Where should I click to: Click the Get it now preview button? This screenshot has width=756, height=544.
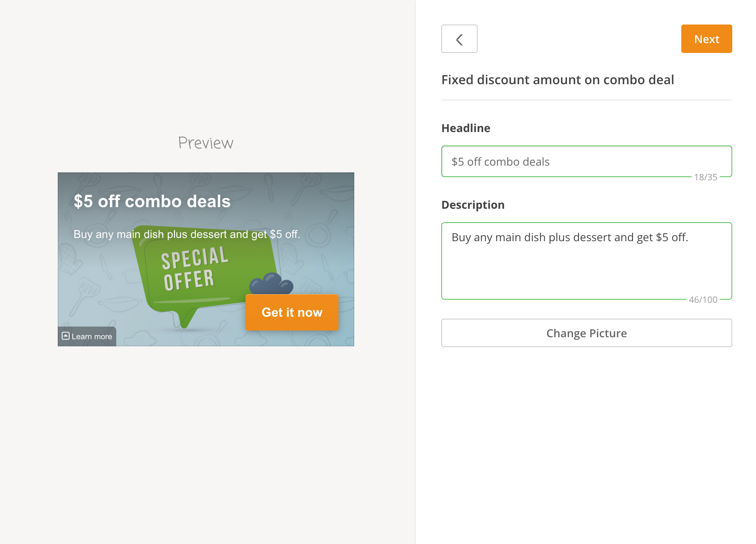point(292,312)
